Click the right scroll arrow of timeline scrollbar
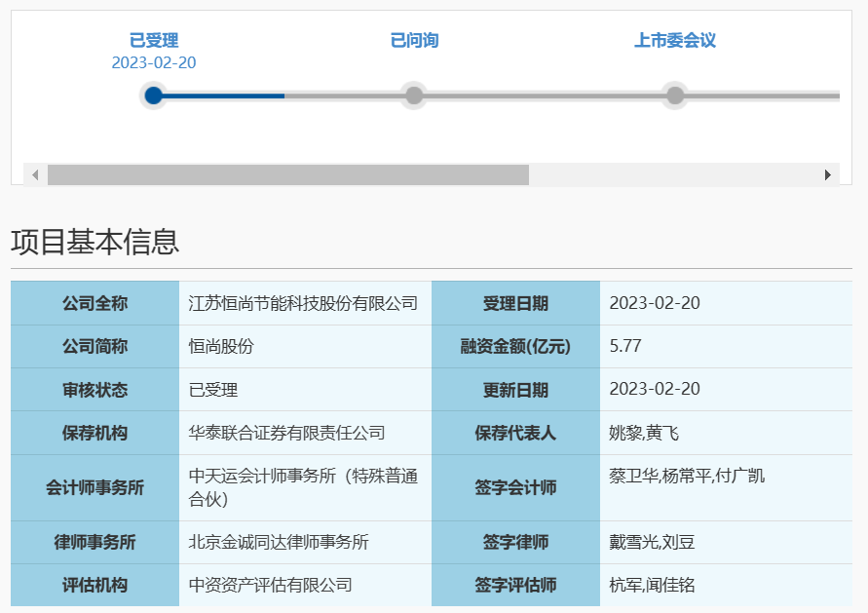 [828, 175]
